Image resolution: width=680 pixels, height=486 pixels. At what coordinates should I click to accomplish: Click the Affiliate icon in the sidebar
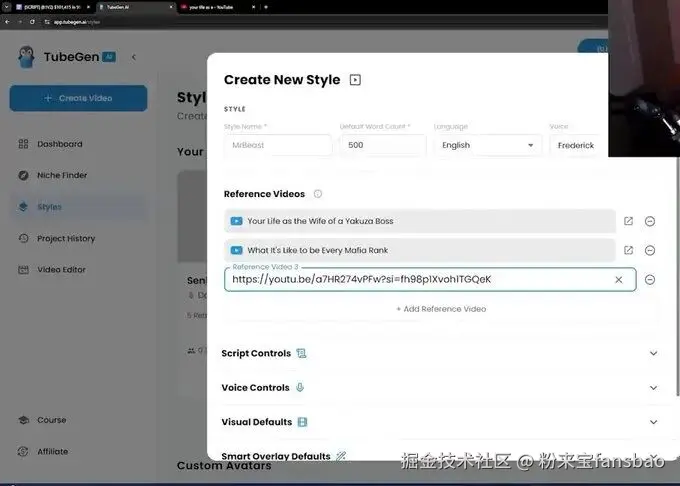[x=23, y=451]
